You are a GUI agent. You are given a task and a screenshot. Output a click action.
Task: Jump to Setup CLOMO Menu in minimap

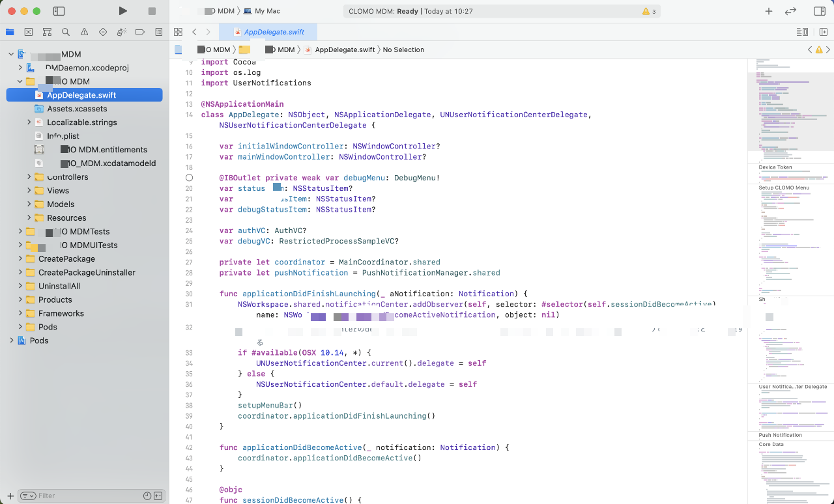[784, 188]
